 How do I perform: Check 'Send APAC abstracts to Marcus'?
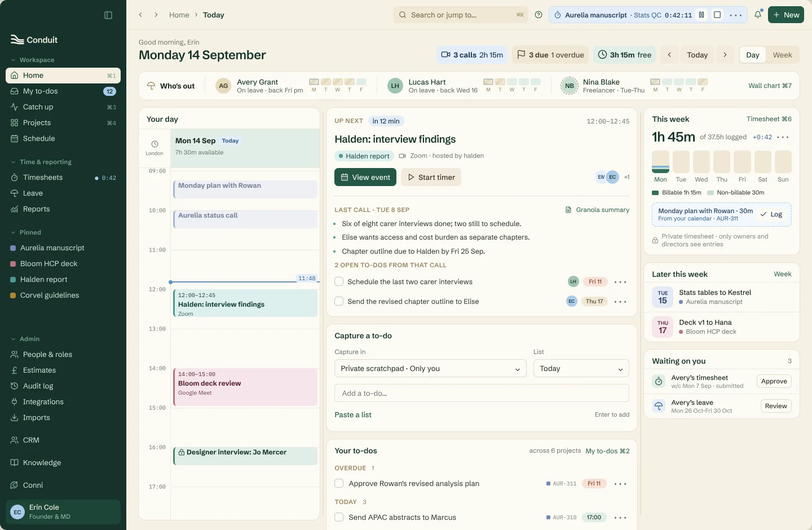339,517
